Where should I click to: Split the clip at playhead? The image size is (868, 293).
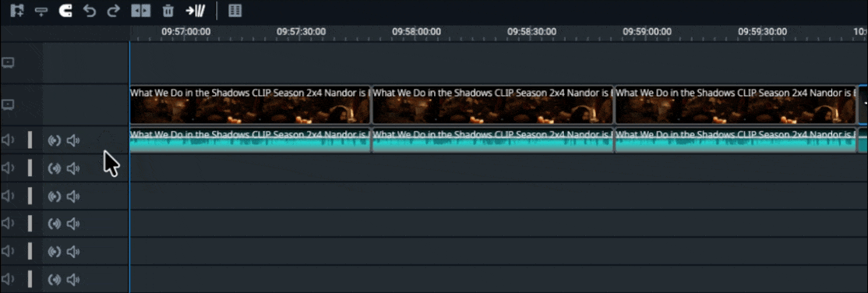pyautogui.click(x=140, y=11)
